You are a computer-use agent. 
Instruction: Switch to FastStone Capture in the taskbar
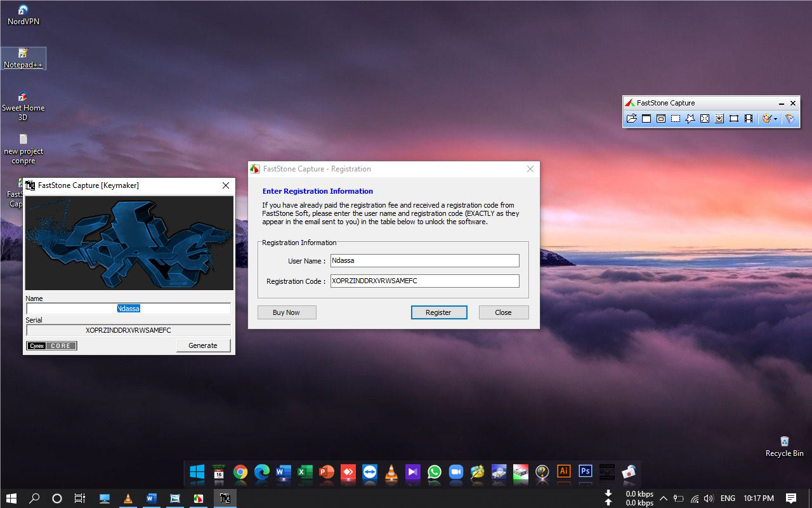199,498
